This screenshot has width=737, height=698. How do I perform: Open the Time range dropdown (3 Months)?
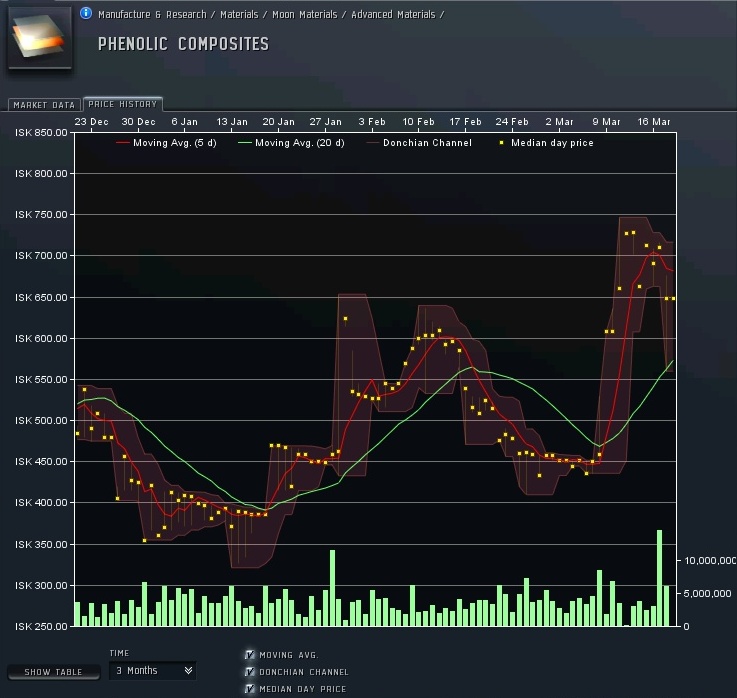click(x=152, y=670)
